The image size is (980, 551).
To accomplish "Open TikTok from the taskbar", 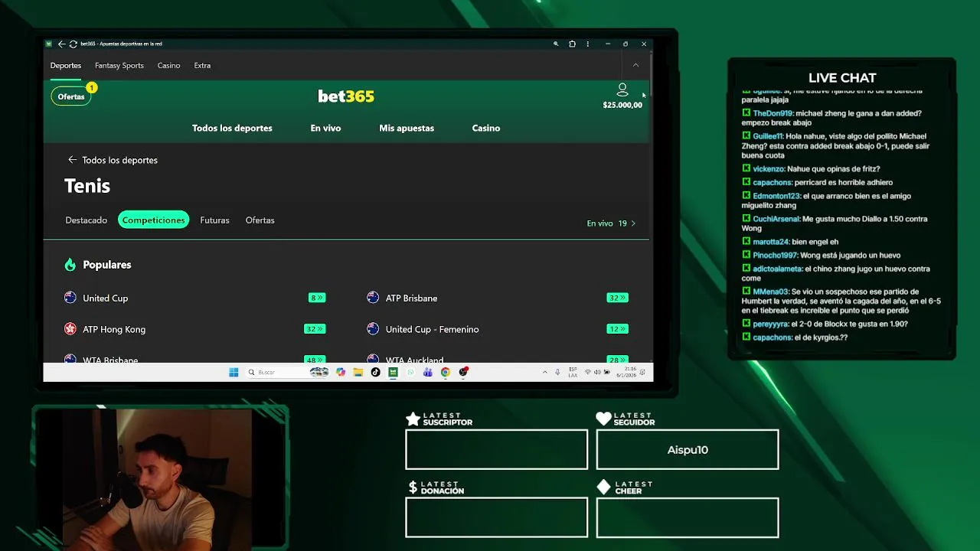I will pos(375,372).
